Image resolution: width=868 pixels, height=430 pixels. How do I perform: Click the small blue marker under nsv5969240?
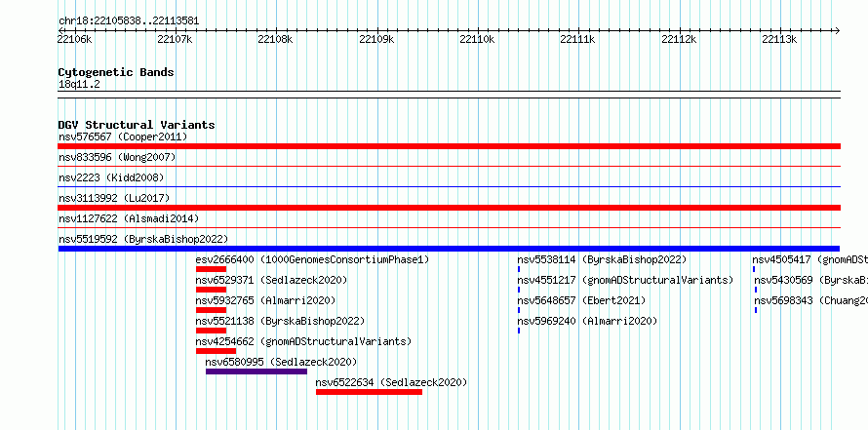point(519,331)
